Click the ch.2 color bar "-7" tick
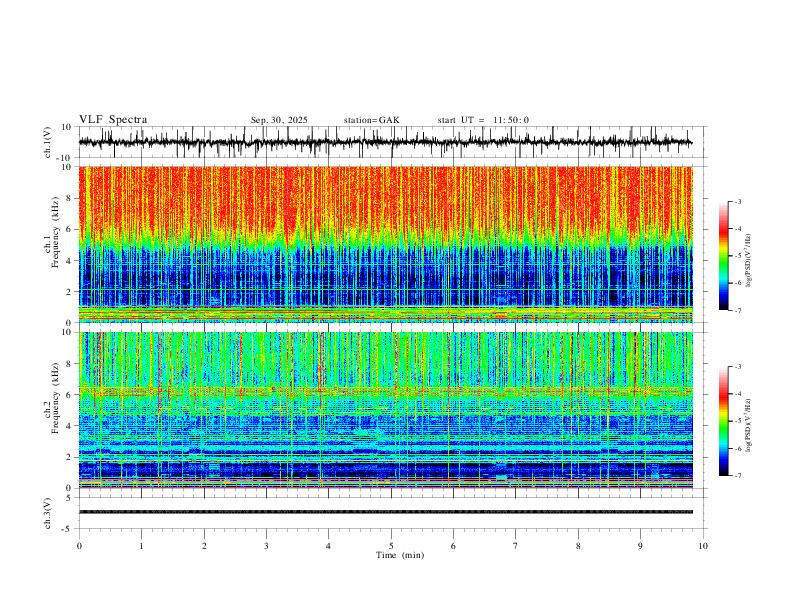The height and width of the screenshot is (612, 792). pos(738,476)
